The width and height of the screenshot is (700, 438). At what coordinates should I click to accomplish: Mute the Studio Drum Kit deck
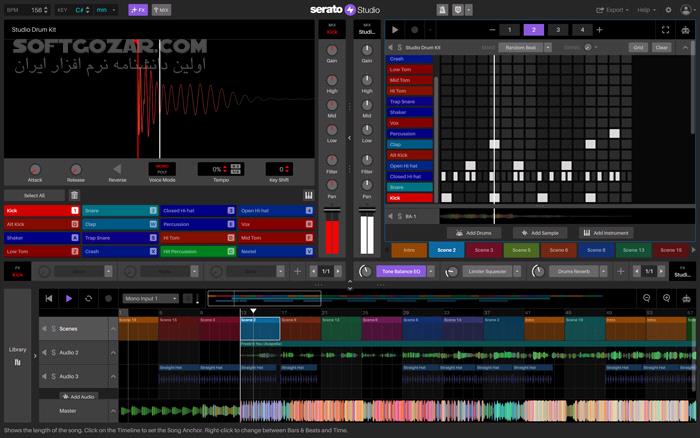point(391,47)
